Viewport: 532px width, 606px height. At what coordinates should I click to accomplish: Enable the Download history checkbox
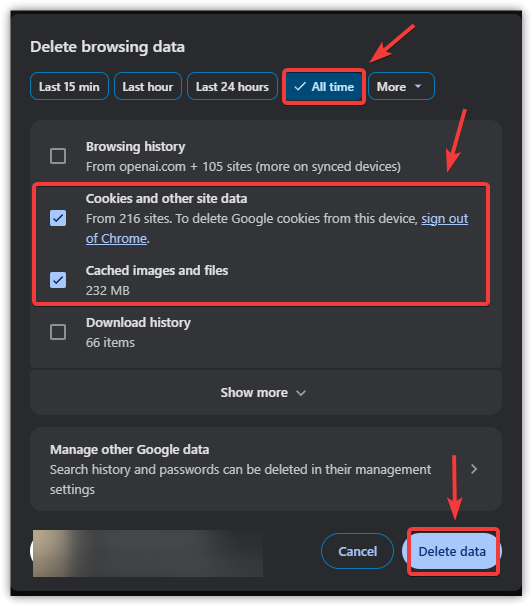tap(58, 332)
